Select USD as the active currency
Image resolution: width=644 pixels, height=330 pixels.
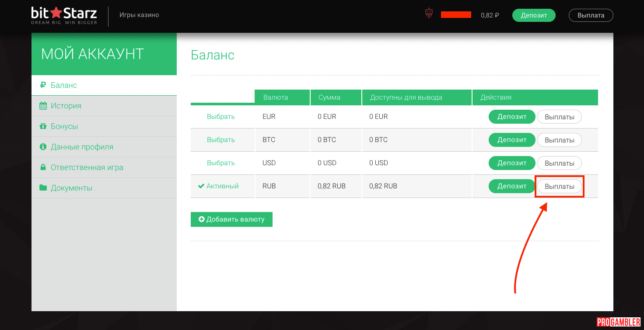pos(220,163)
